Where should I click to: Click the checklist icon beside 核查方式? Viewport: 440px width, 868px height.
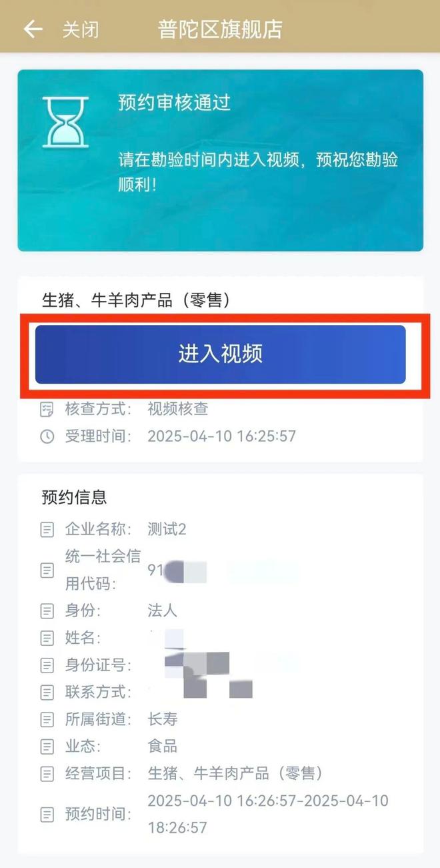tap(47, 409)
